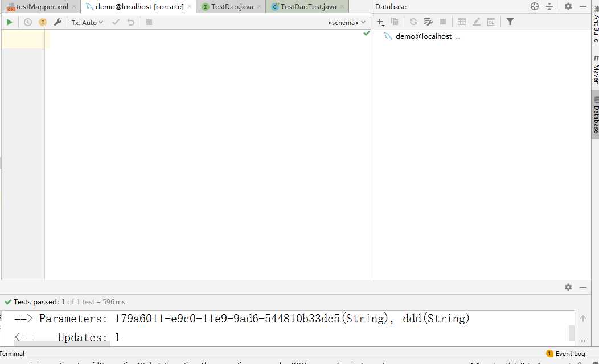Click the green inspection checkmark in editor
This screenshot has height=364, width=599.
(x=366, y=34)
